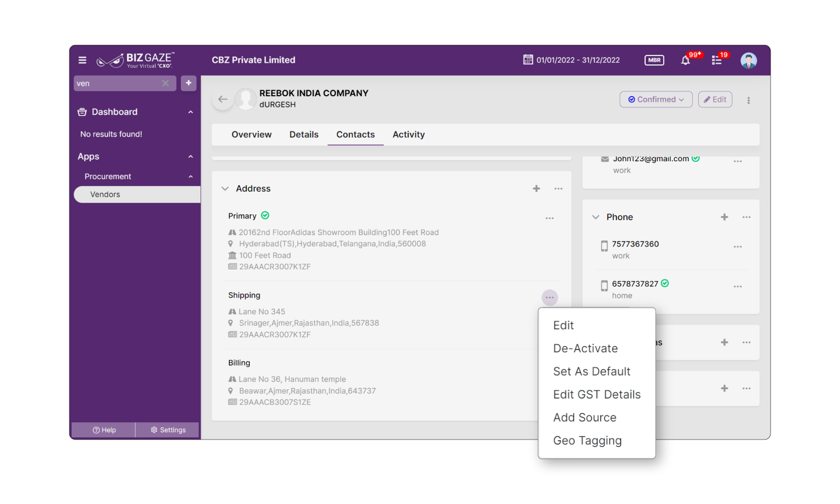Collapse the Address section
The height and width of the screenshot is (504, 840).
225,189
